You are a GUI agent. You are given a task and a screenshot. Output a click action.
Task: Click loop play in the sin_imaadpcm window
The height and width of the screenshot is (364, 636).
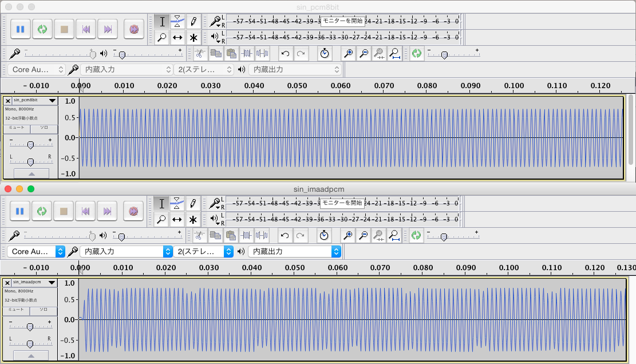click(x=42, y=211)
